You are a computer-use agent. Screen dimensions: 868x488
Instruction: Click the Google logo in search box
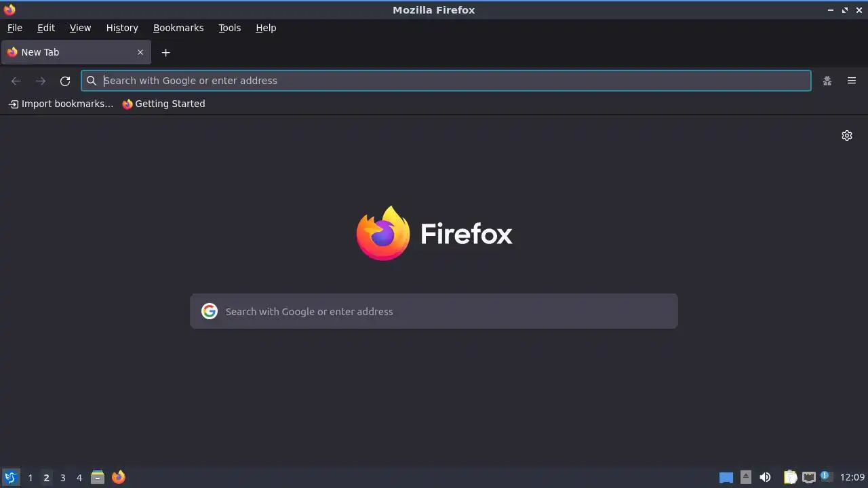pos(210,311)
